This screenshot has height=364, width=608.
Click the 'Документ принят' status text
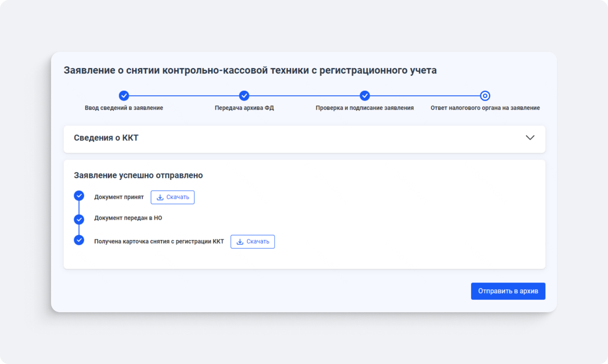pos(119,197)
